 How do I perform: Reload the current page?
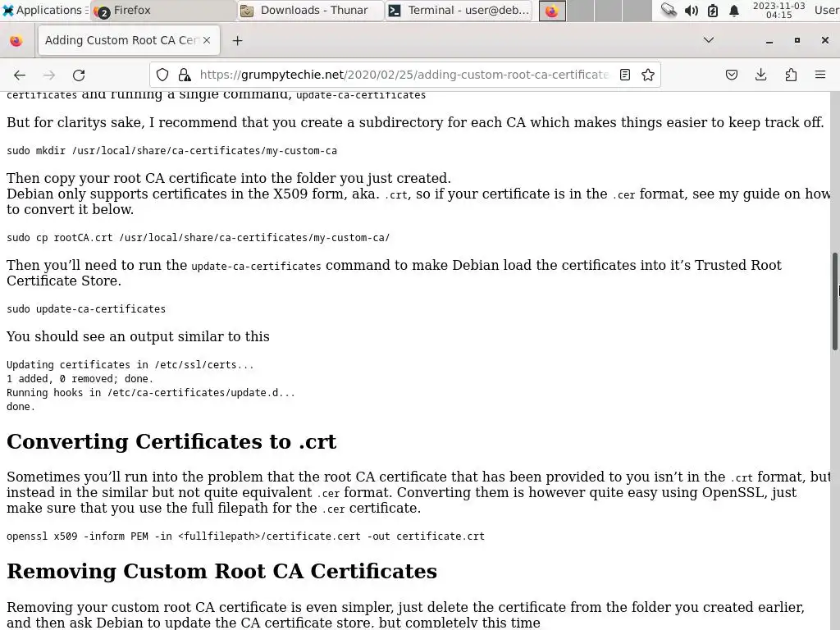79,75
